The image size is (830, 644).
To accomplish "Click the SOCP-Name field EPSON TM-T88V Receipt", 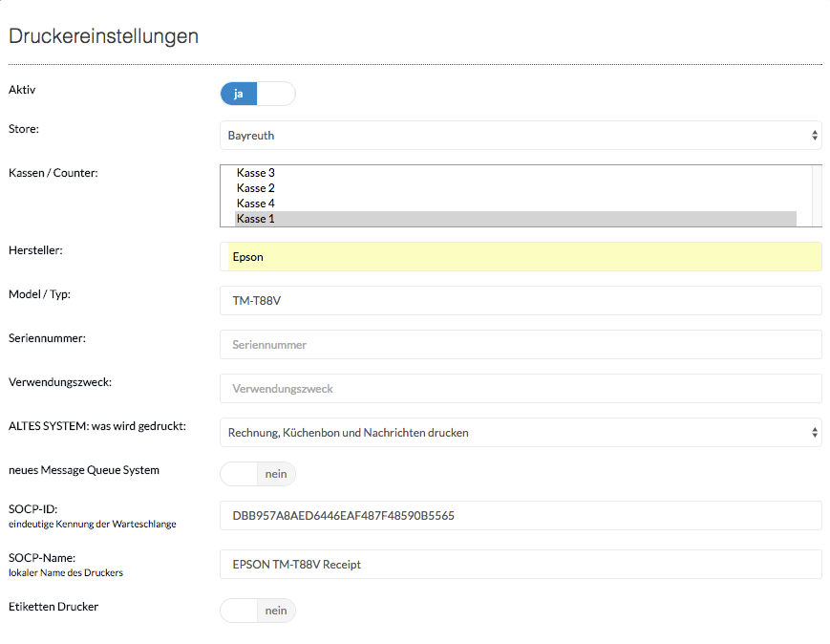I will tap(521, 565).
